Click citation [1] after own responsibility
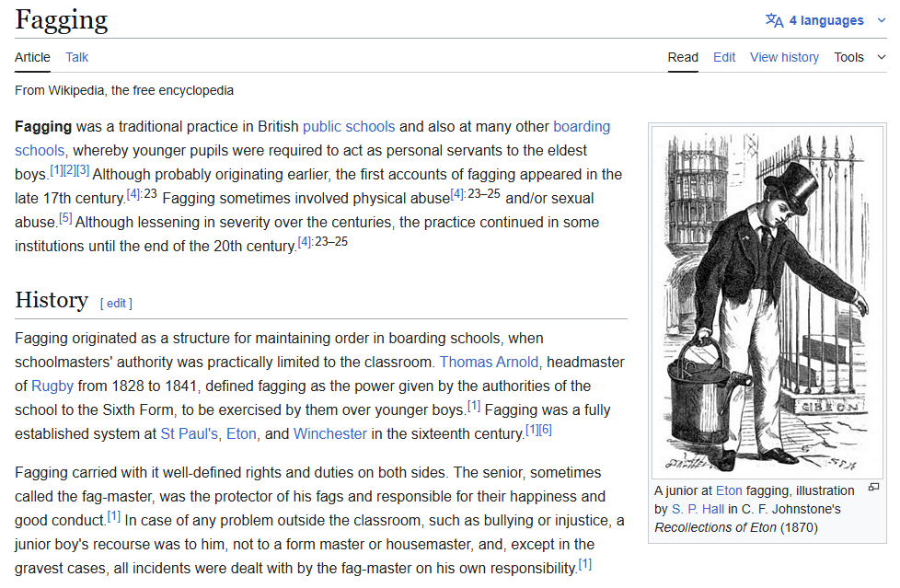The height and width of the screenshot is (588, 900). tap(585, 564)
